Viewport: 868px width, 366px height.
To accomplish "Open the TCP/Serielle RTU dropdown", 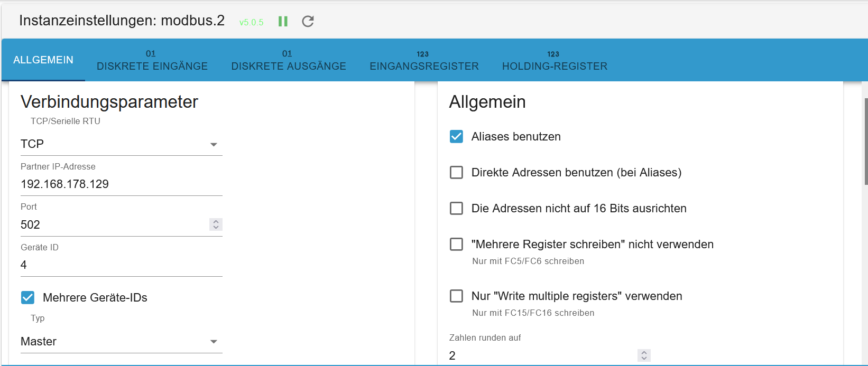I will coord(122,144).
